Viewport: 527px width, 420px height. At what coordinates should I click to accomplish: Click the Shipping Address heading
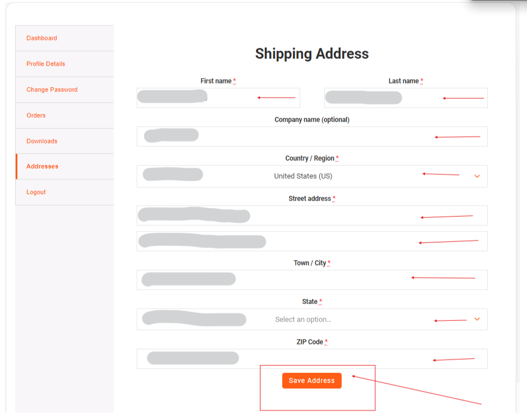click(312, 54)
